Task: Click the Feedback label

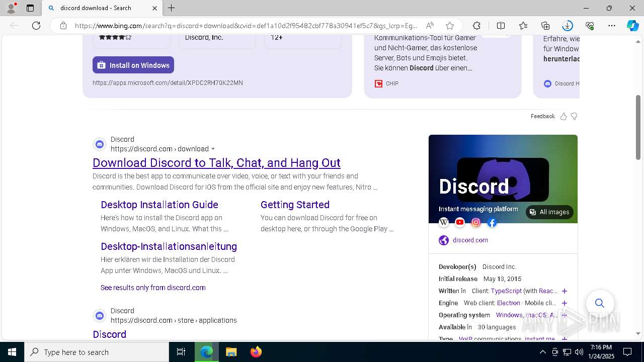Action: point(542,116)
